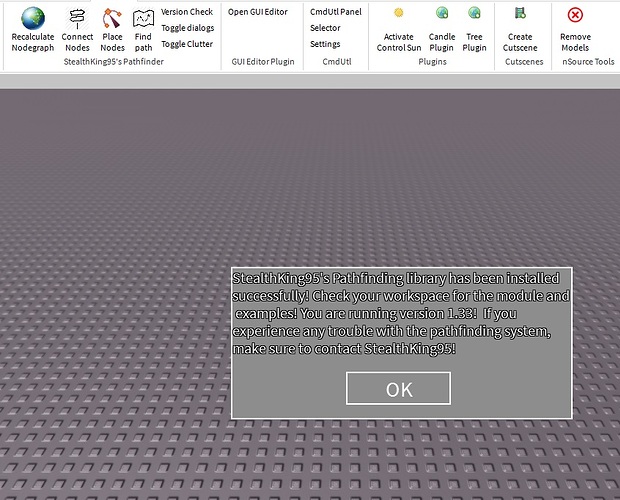The height and width of the screenshot is (500, 620).
Task: Click Toggle Clutter in Pathfinder group
Action: click(187, 44)
